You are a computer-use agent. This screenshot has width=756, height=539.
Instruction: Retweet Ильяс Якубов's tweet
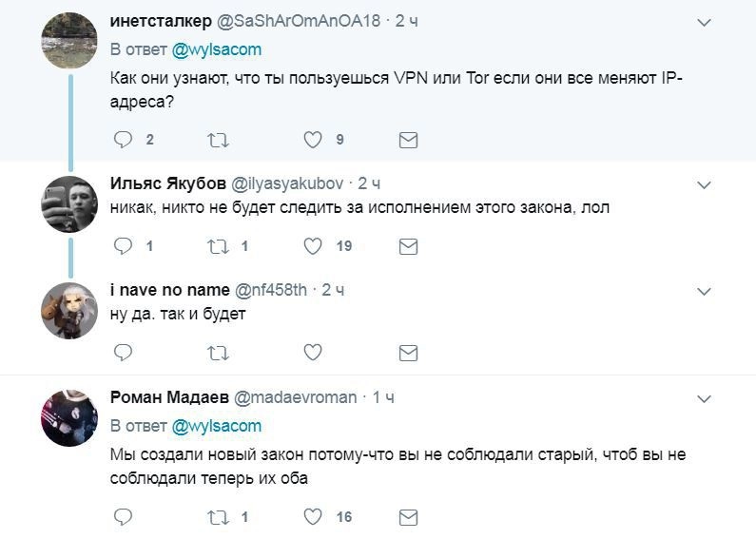pyautogui.click(x=218, y=246)
